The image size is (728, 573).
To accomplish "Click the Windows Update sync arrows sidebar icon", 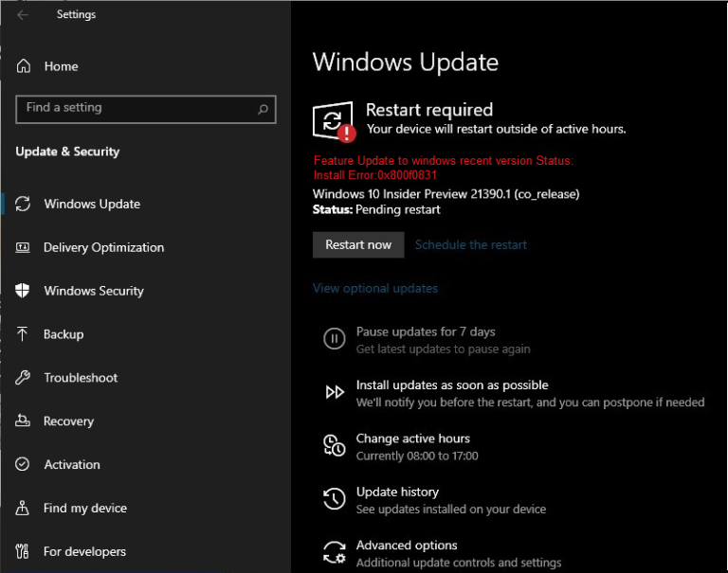I will (x=23, y=204).
